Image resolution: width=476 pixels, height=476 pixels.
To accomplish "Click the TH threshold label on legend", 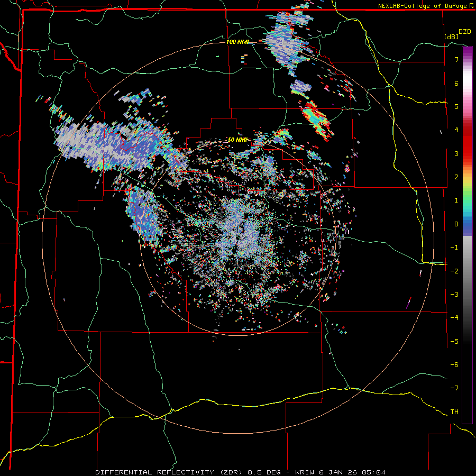I will 454,412.
